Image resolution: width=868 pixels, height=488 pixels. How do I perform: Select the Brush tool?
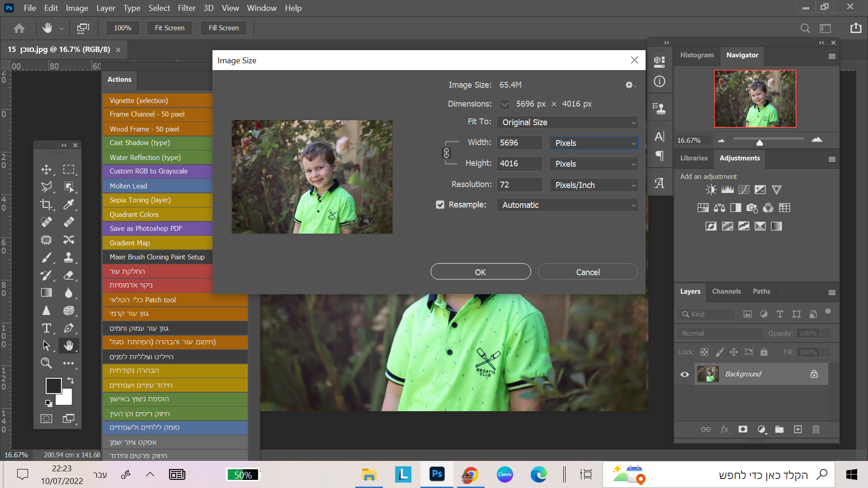coord(46,258)
